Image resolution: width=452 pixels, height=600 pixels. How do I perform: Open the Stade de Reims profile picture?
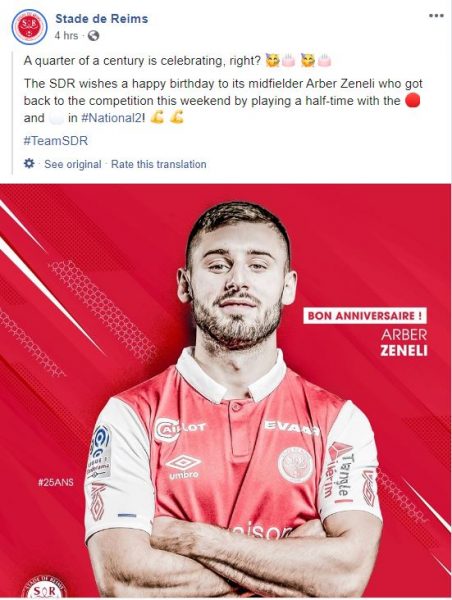[x=29, y=26]
